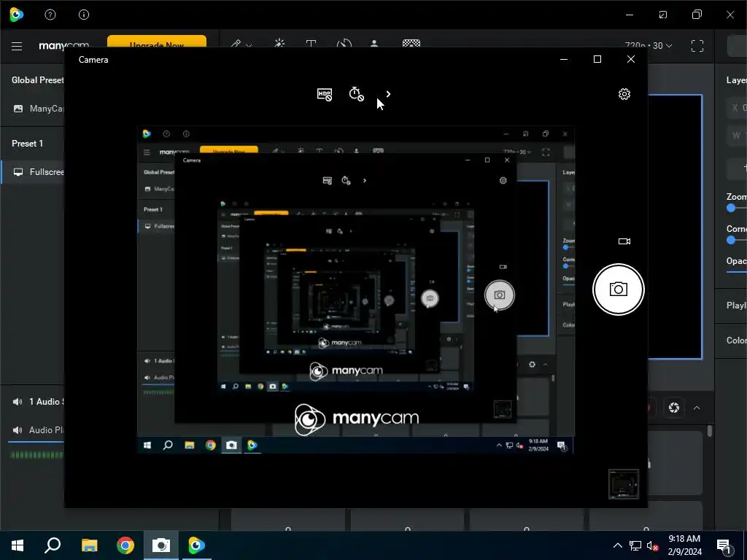Switch to Camera app on taskbar

[161, 545]
